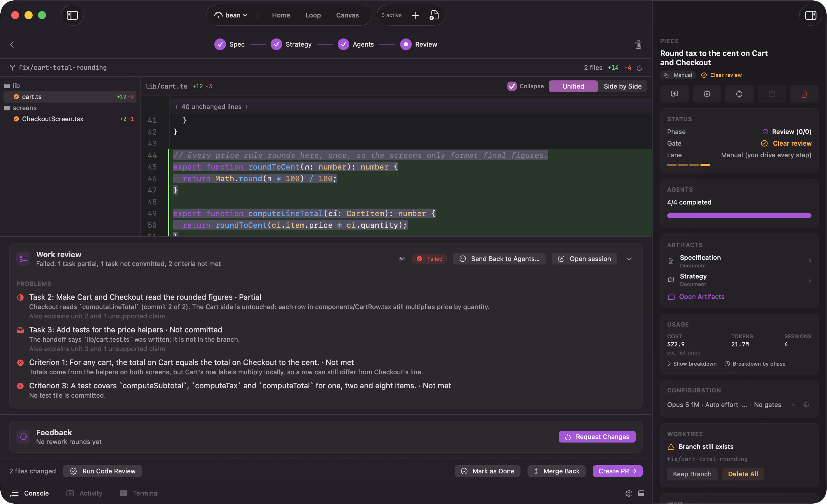Open the Loop tab
827x504 pixels.
[x=313, y=15]
